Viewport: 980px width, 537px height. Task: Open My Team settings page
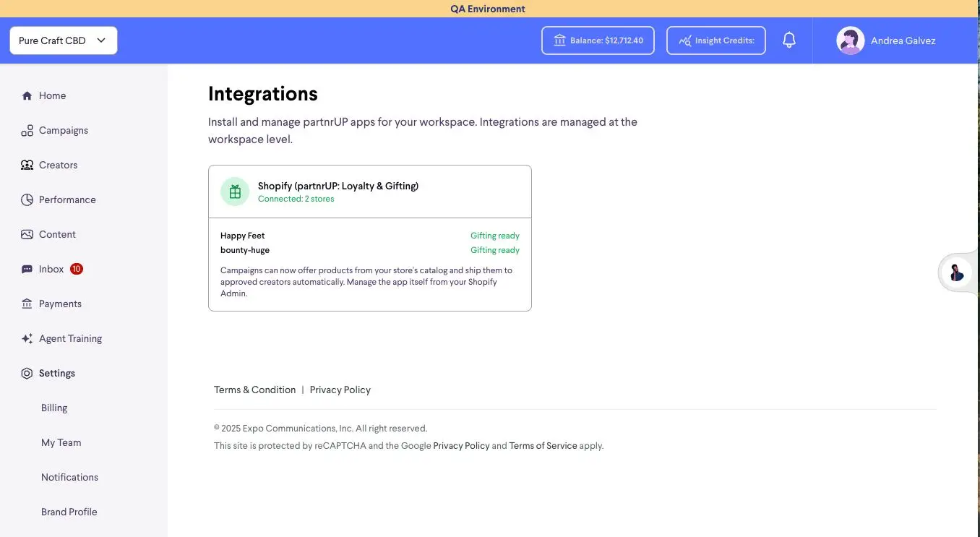[61, 442]
